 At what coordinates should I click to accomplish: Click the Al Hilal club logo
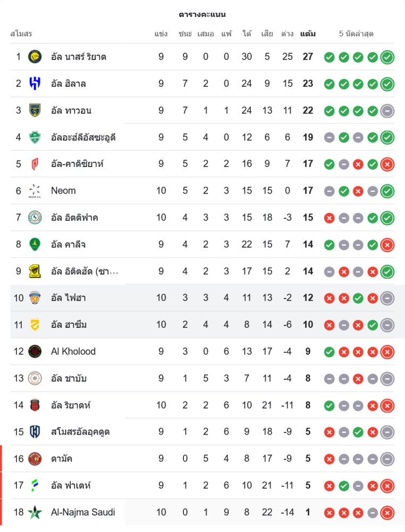click(35, 84)
